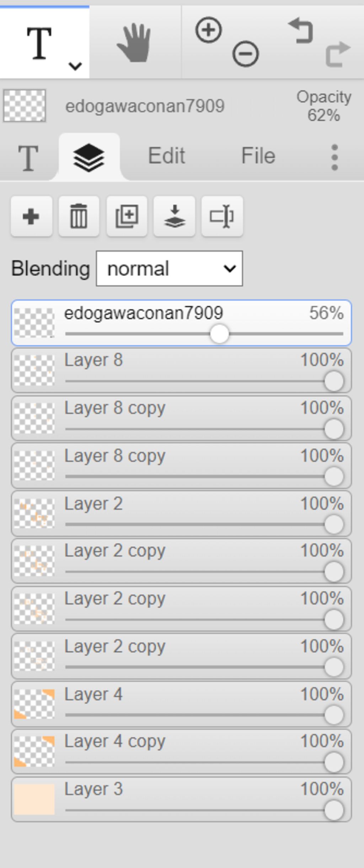
Task: Click the rename layer icon
Action: click(222, 216)
